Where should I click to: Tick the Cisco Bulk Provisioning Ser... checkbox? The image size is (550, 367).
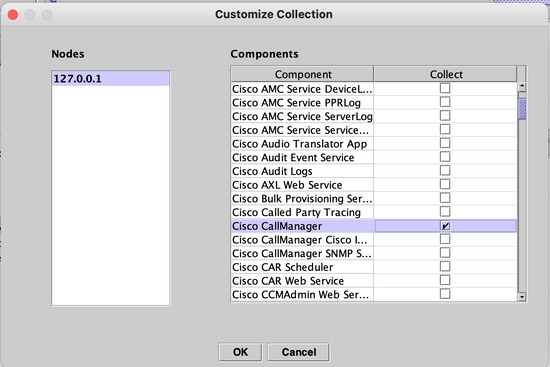pyautogui.click(x=445, y=198)
